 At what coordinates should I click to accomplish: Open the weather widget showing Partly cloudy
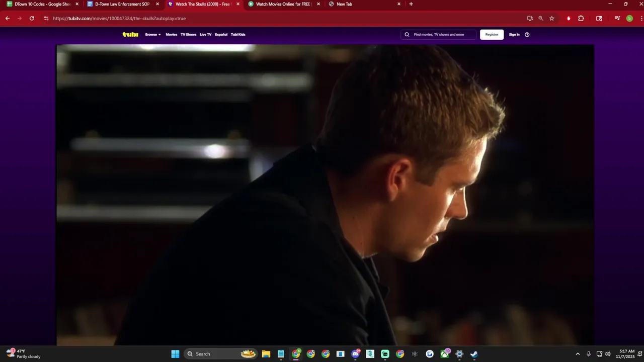click(x=24, y=354)
